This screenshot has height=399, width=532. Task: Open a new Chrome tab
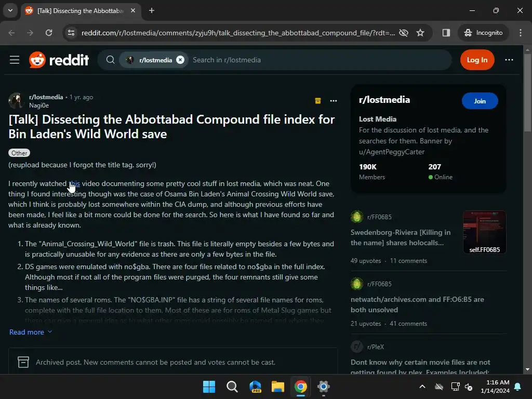click(x=152, y=10)
